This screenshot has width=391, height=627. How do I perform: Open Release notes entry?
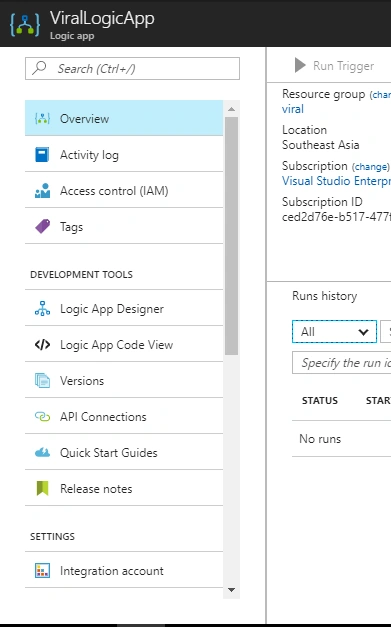pos(124,488)
